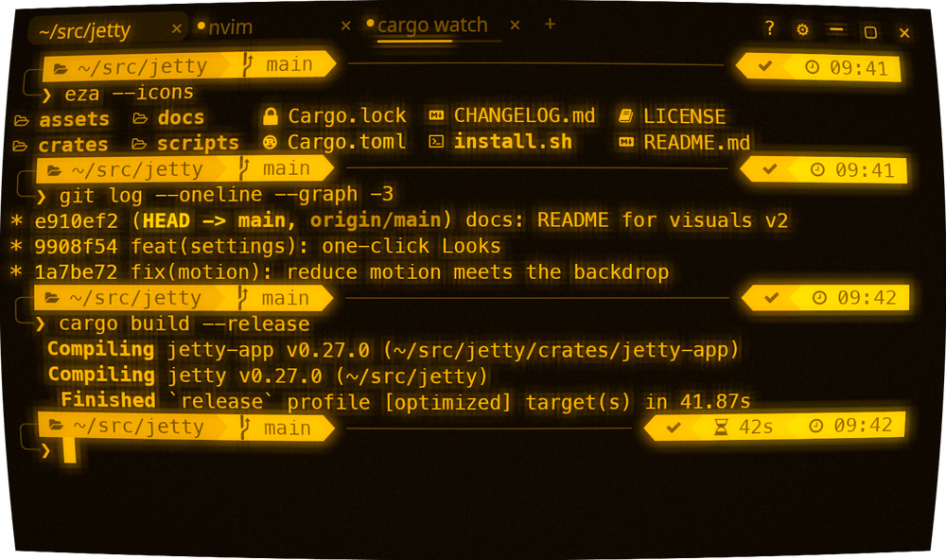Close the nvim tab
946x560 pixels.
[x=345, y=26]
